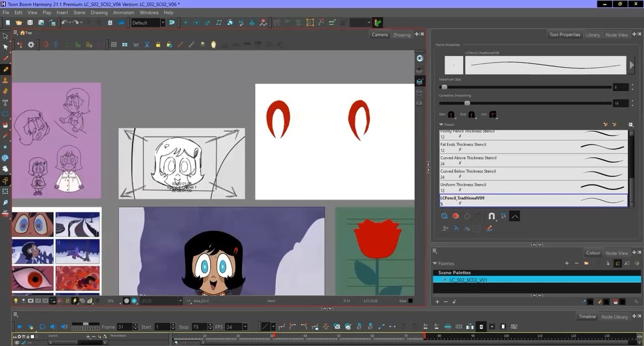Viewport: 644px width, 346px height.
Task: Open the Drawing menu
Action: click(99, 12)
